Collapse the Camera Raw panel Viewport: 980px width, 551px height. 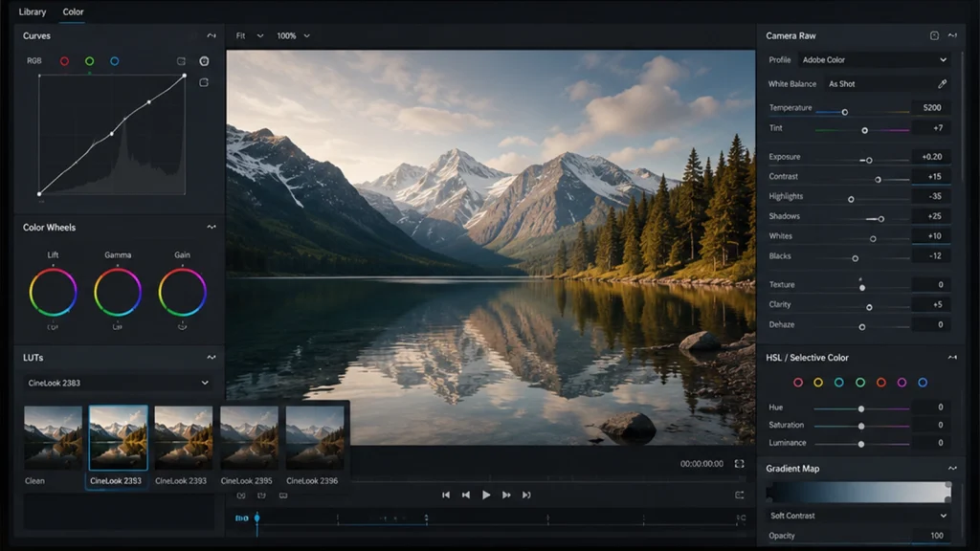(x=952, y=35)
